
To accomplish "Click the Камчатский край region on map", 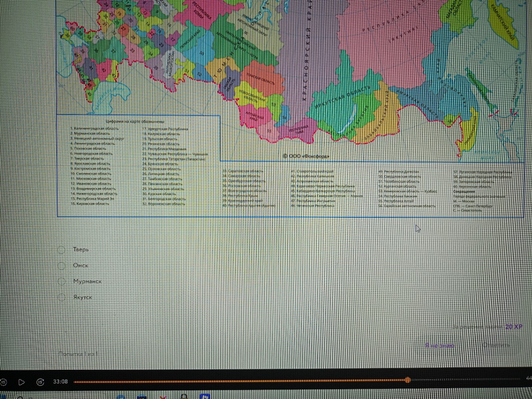I will tap(502, 24).
